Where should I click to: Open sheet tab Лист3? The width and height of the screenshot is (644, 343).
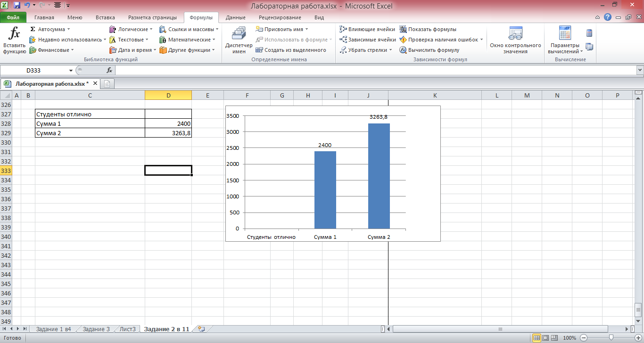point(128,329)
